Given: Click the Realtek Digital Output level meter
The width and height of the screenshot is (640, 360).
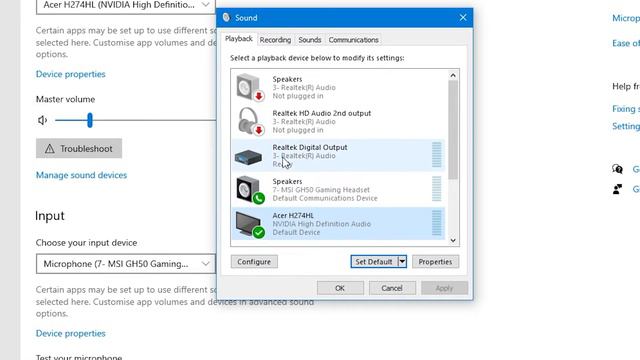Looking at the screenshot, I should point(436,155).
